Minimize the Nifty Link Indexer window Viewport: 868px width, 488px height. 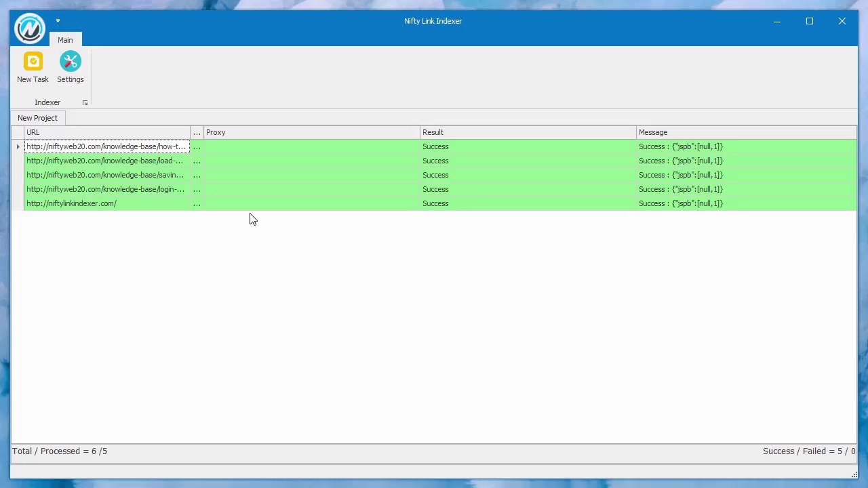tap(777, 21)
